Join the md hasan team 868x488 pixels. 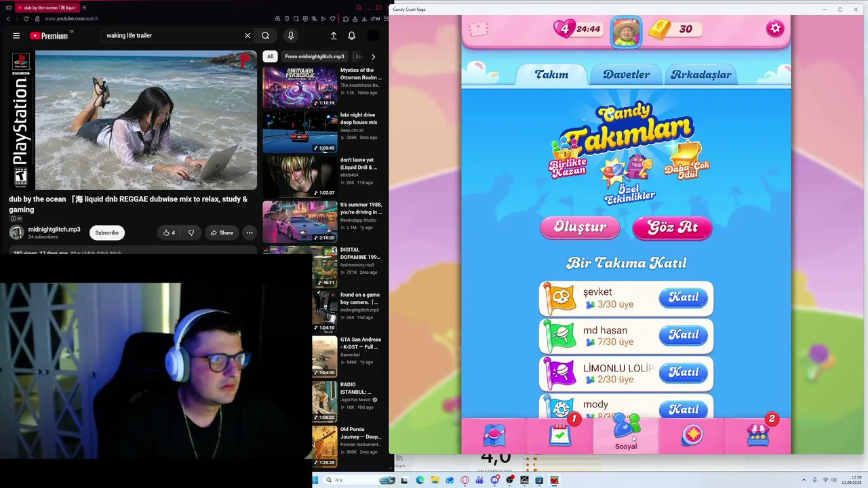coord(684,335)
